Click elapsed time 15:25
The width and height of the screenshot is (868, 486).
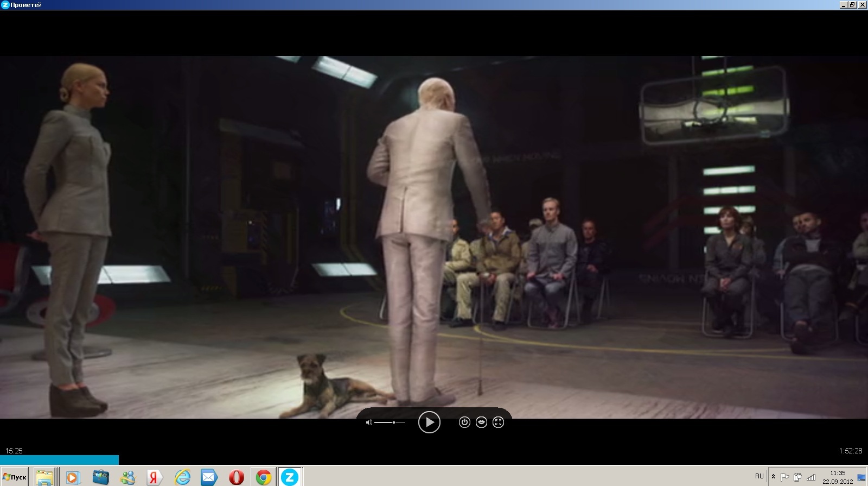[14, 451]
